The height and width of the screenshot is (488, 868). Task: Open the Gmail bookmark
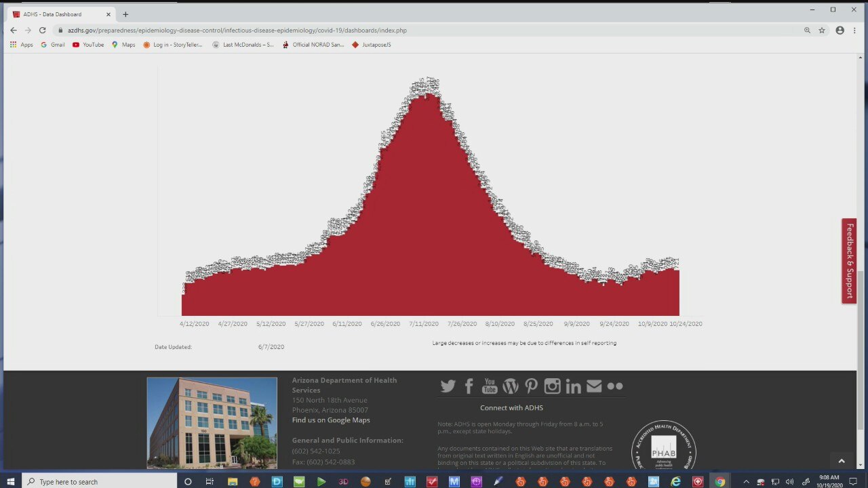(x=53, y=45)
